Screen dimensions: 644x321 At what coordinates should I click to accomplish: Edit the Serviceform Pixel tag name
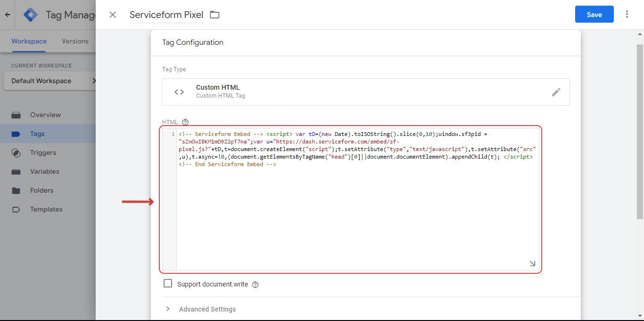tap(166, 15)
